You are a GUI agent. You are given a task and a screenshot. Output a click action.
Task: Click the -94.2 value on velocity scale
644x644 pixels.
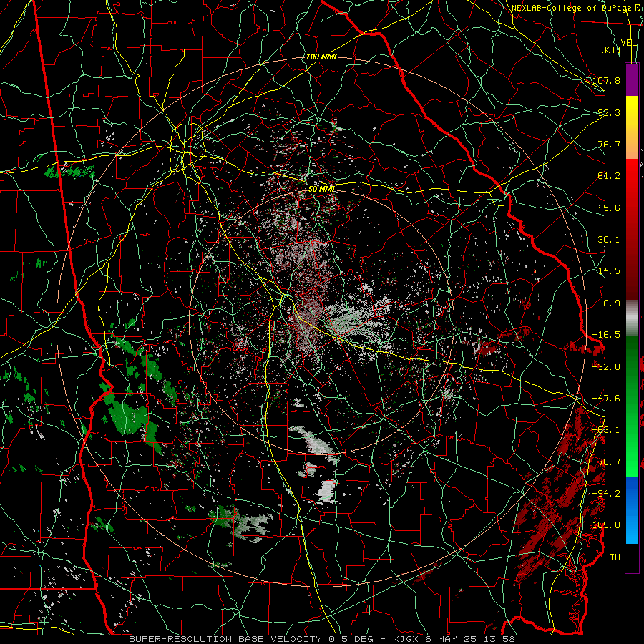click(607, 494)
